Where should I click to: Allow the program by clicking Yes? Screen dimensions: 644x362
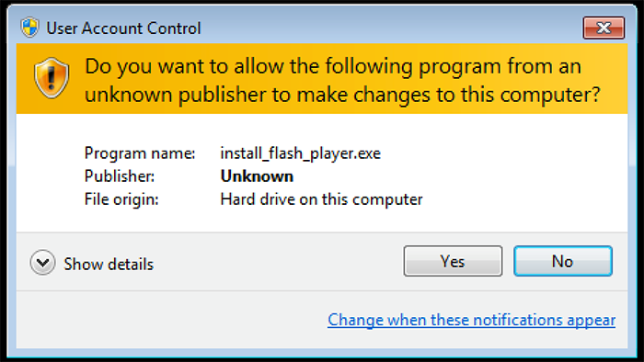pos(453,261)
